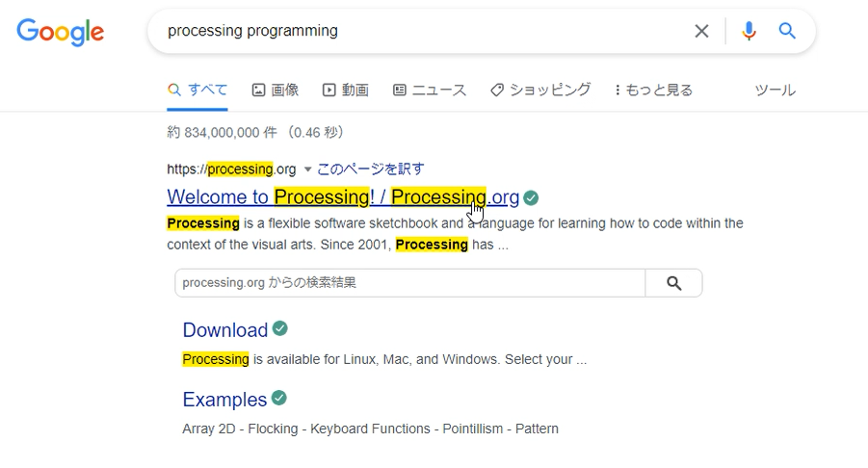Clear the search query with the X icon

click(x=701, y=31)
